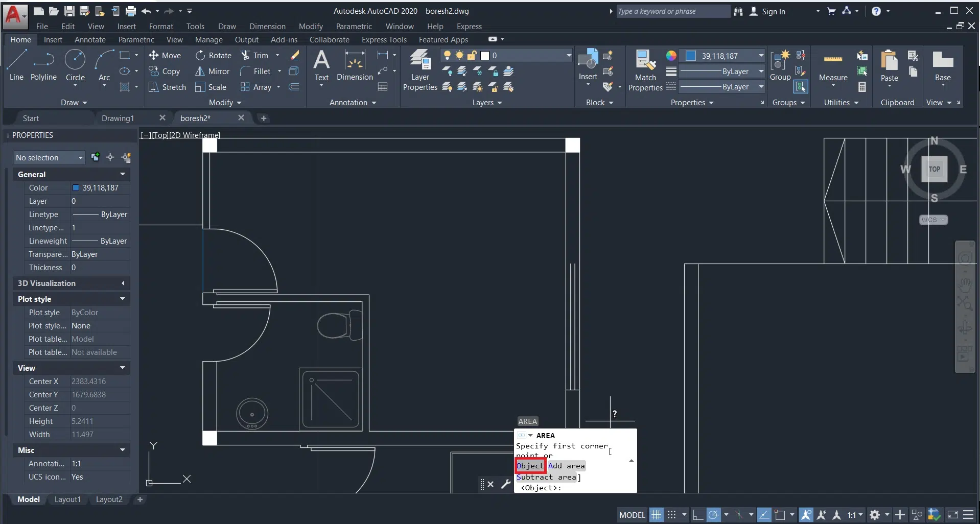
Task: Open the Annotate ribbon tab
Action: [90, 40]
